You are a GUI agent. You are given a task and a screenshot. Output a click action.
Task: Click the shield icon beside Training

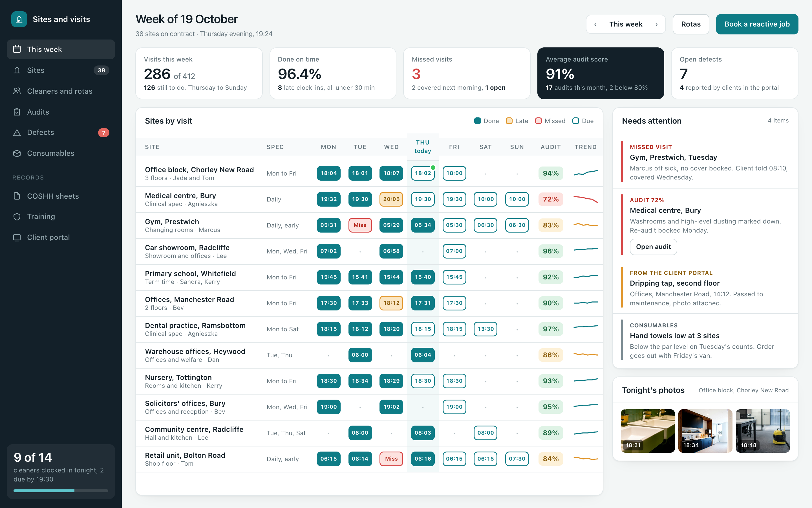tap(17, 217)
